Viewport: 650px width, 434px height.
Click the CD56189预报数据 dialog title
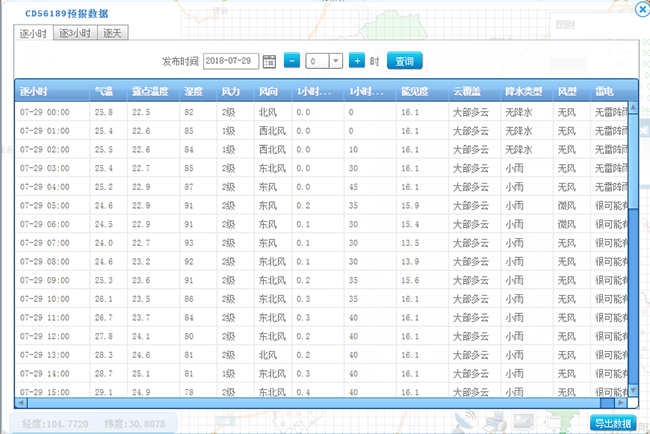click(x=67, y=14)
